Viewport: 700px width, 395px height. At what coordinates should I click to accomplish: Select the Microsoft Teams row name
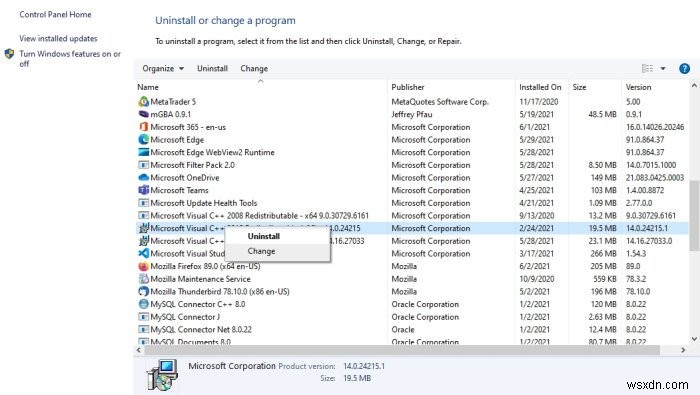click(x=179, y=190)
